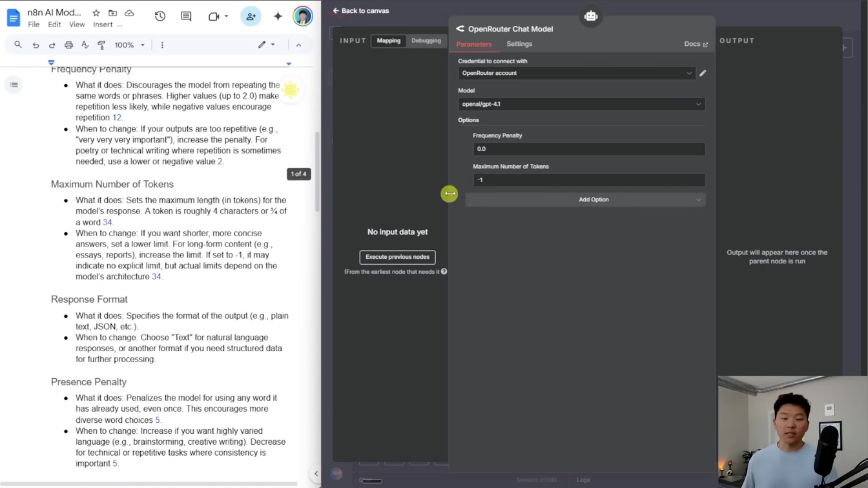This screenshot has width=868, height=488.
Task: Click the panel resize handle icon
Action: pyautogui.click(x=449, y=194)
